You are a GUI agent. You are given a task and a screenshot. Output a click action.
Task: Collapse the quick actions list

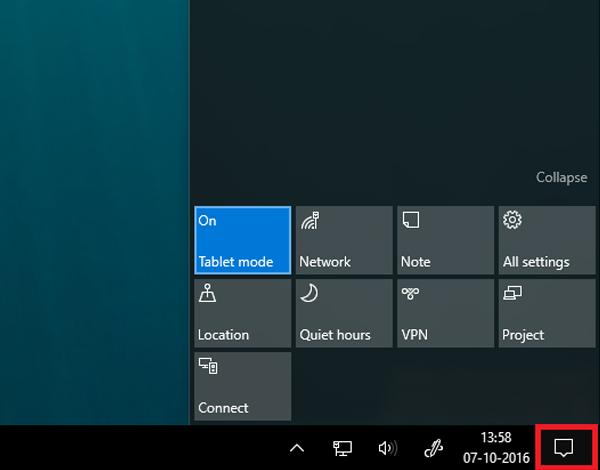(561, 177)
